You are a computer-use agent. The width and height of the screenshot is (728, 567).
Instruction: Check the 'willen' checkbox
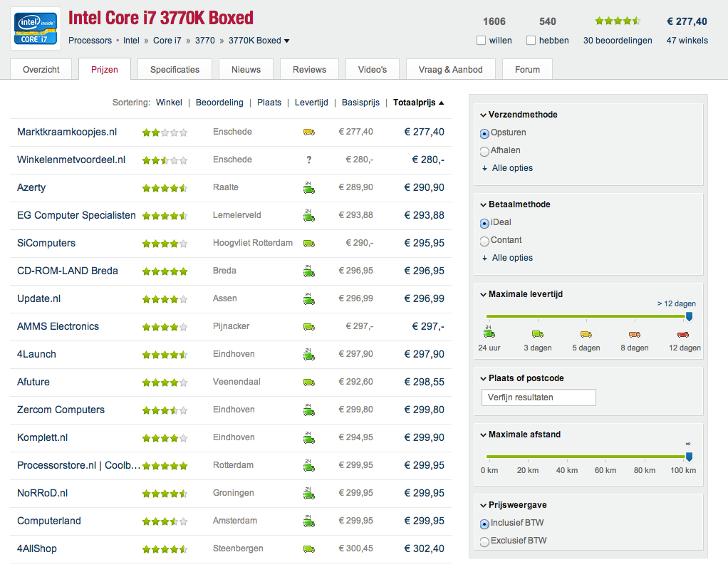point(481,41)
